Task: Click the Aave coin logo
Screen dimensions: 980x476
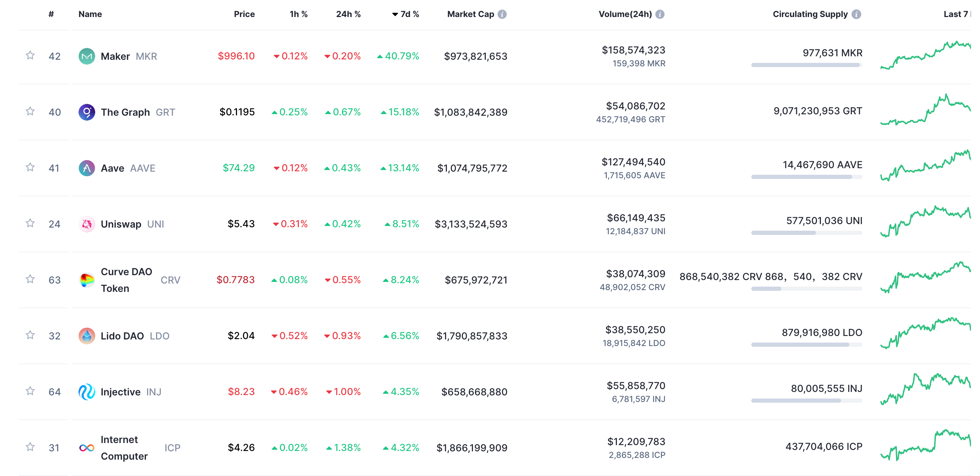Action: click(87, 168)
